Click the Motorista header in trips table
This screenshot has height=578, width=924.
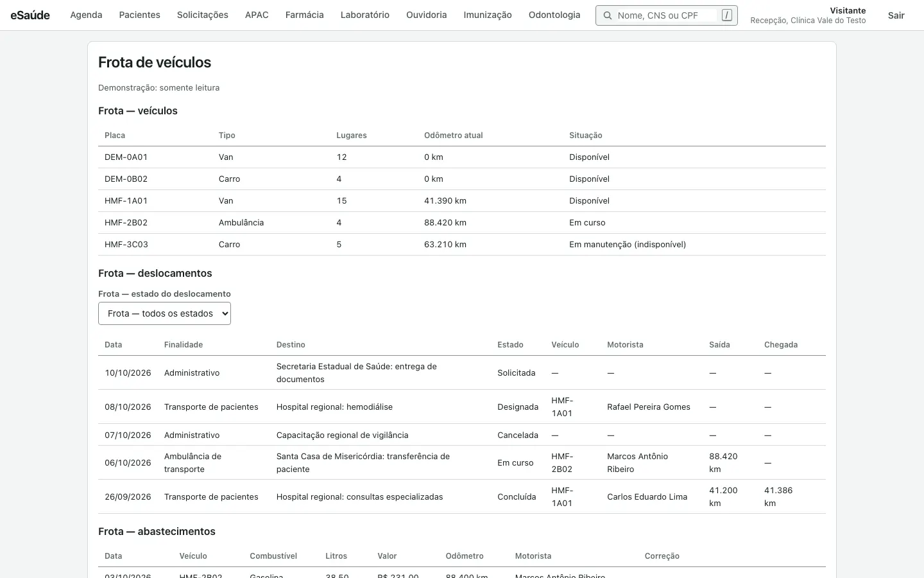(x=625, y=345)
